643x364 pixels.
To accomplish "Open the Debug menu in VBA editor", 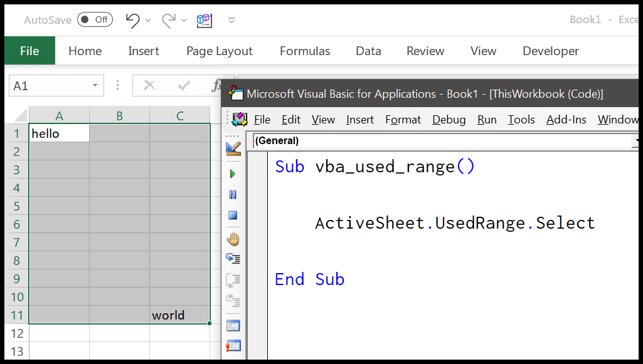I will pyautogui.click(x=449, y=120).
